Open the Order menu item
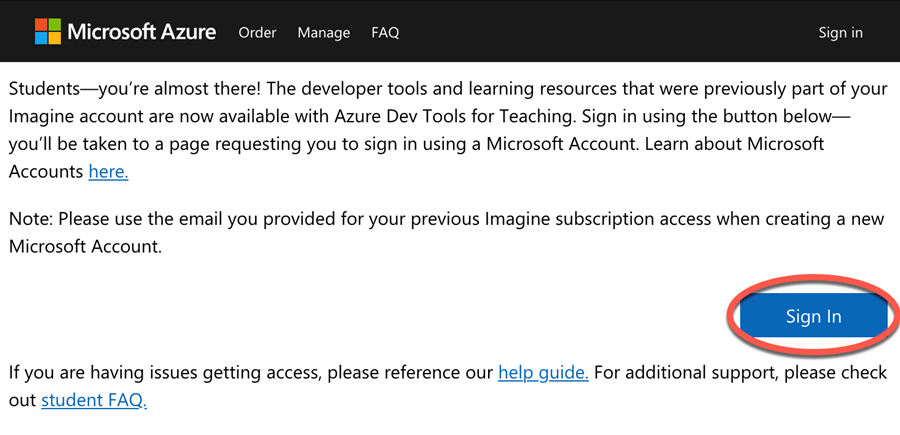 click(257, 33)
